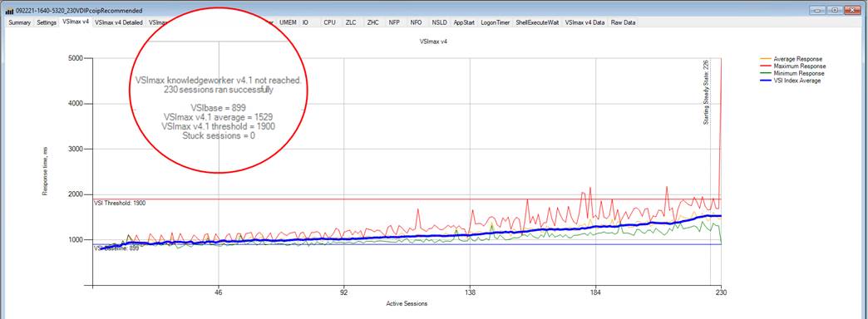The image size is (868, 319).
Task: Click the VSImax v4.1 average = 1529 text
Action: point(218,117)
